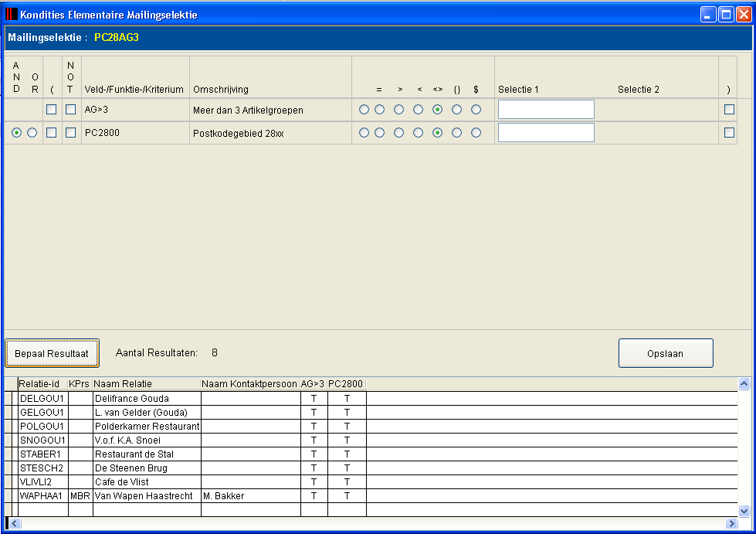
Task: Choose the <> operator for PC2800
Action: coord(437,133)
